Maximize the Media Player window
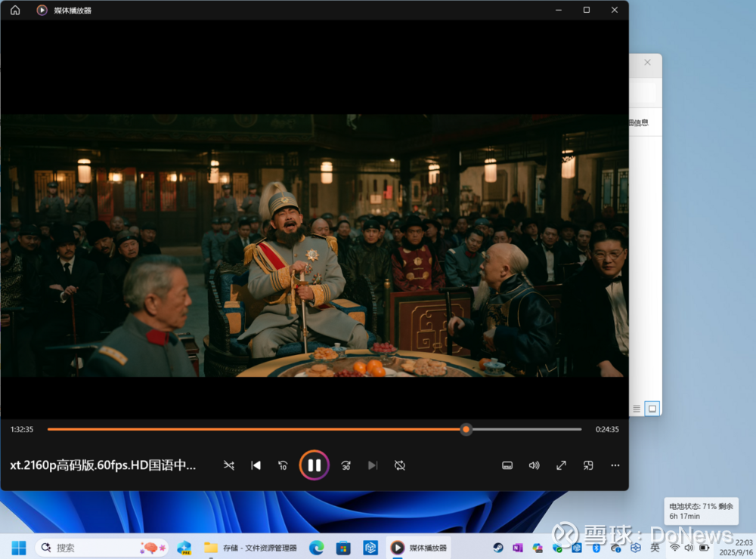Viewport: 756px width, 559px height. pyautogui.click(x=587, y=10)
